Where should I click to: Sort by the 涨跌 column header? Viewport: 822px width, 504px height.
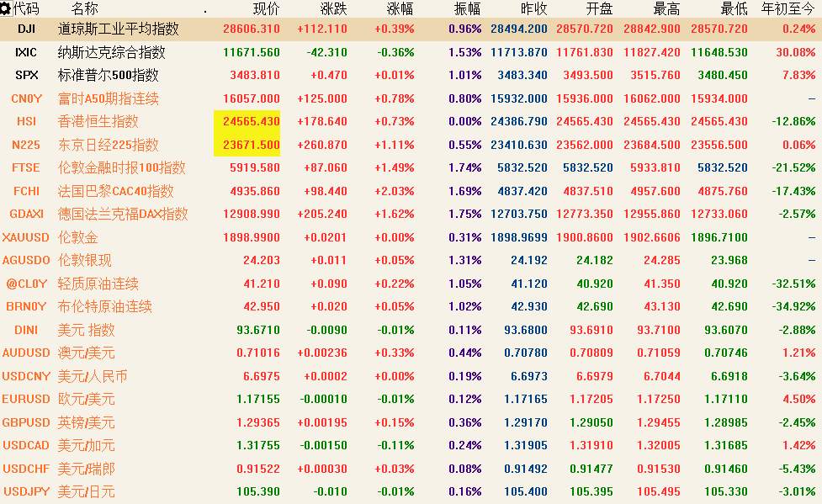click(x=333, y=9)
